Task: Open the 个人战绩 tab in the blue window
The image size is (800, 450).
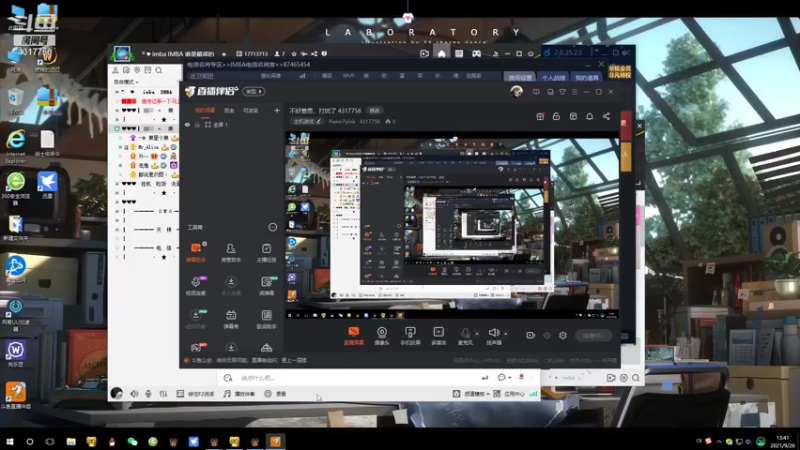Action: click(553, 78)
